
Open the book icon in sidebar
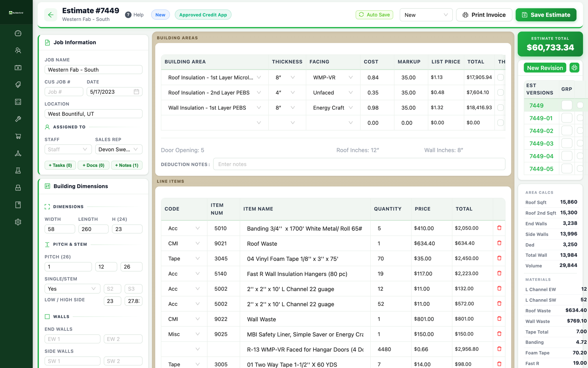[18, 205]
